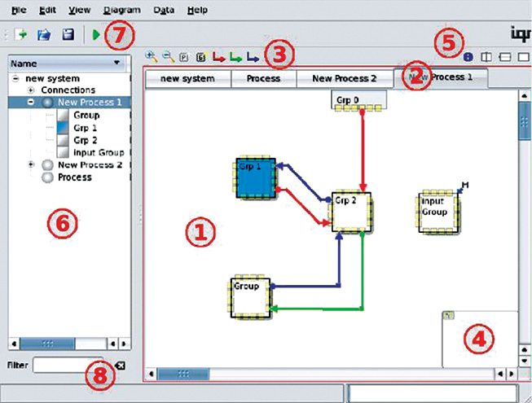
Task: Select the add Group (G) icon
Action: tap(201, 57)
